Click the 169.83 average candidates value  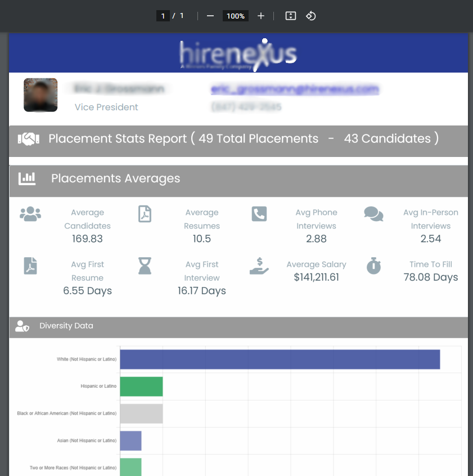[87, 239]
